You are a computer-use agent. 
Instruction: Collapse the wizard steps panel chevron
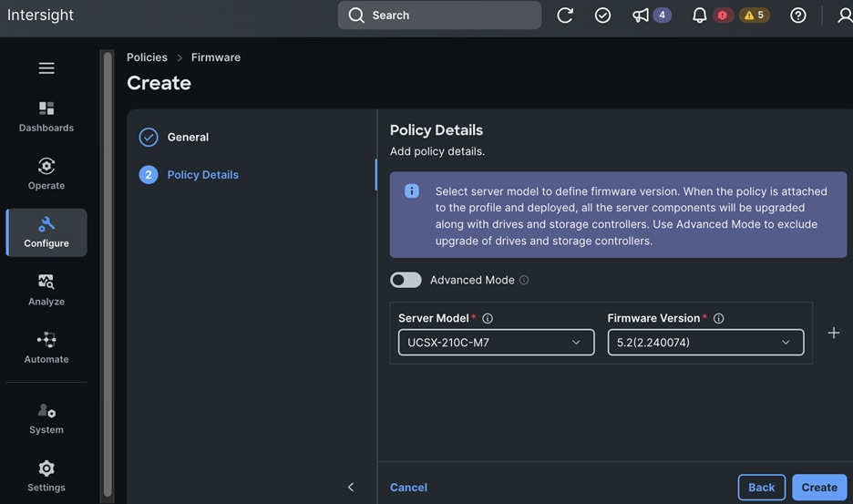pyautogui.click(x=351, y=487)
